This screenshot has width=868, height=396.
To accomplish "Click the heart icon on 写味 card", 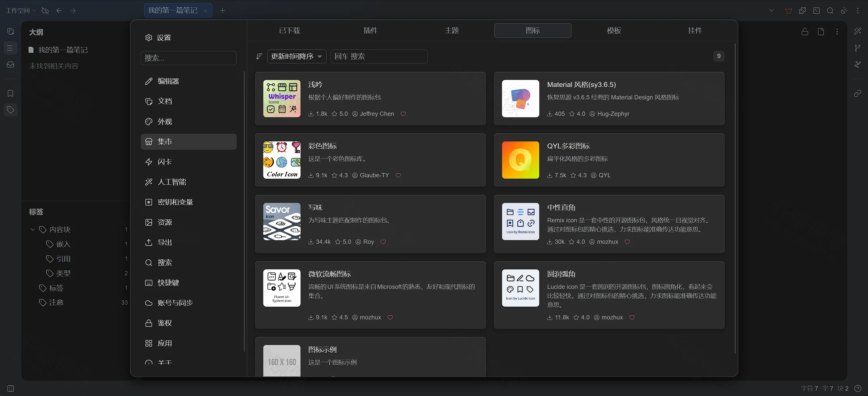I will pyautogui.click(x=383, y=241).
